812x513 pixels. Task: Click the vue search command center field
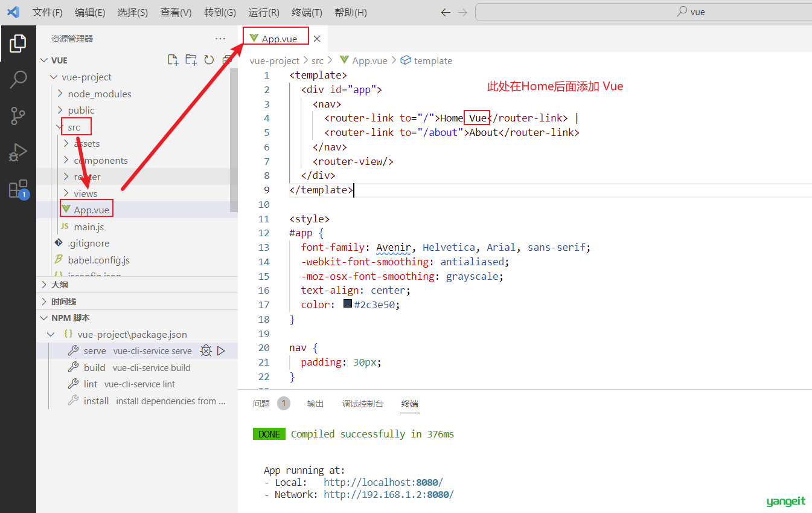pos(644,12)
